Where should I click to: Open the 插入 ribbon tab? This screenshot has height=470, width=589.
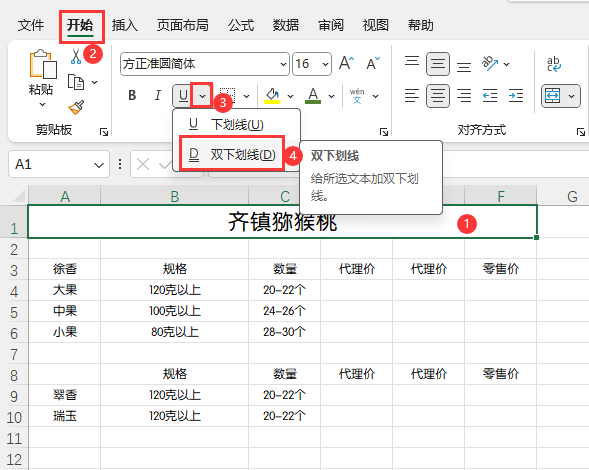coord(125,25)
